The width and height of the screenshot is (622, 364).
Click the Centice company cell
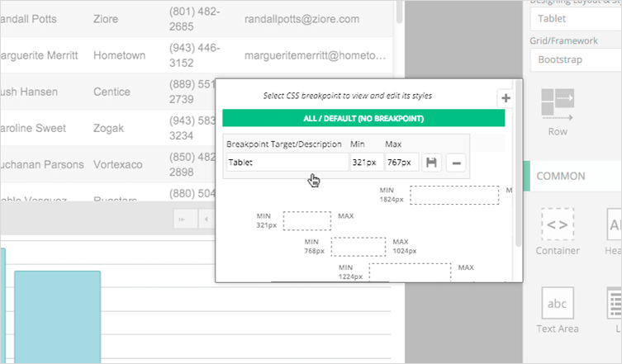(112, 92)
